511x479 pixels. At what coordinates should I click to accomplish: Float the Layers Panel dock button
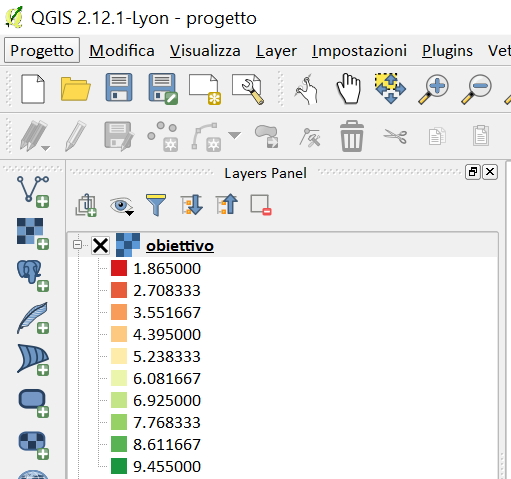(x=473, y=172)
